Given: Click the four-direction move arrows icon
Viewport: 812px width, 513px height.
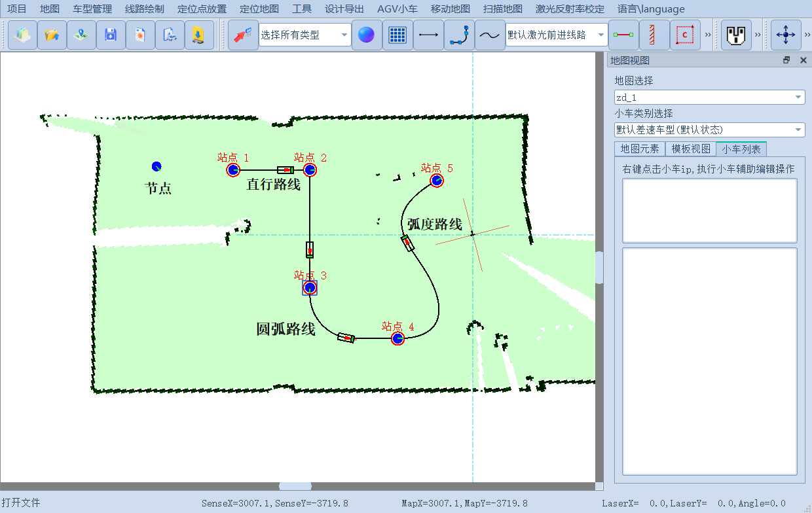Looking at the screenshot, I should (x=786, y=35).
